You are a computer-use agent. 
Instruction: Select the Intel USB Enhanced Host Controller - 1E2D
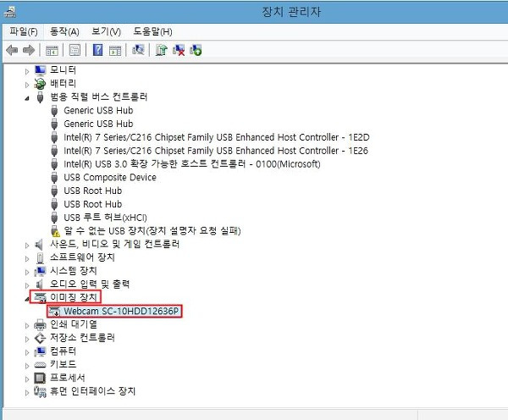(217, 137)
